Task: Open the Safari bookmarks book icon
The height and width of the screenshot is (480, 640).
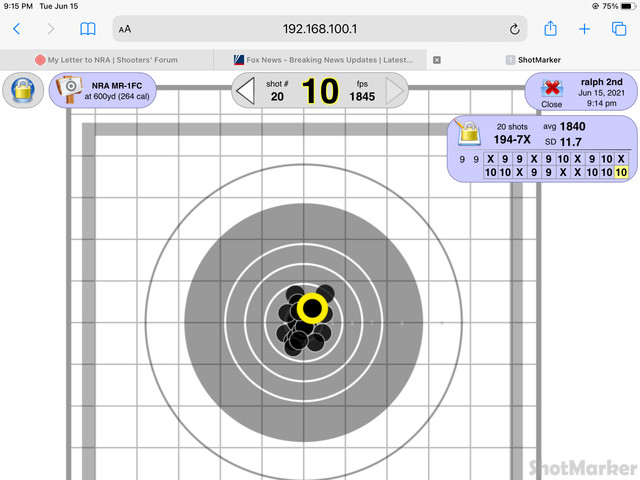Action: click(x=88, y=29)
